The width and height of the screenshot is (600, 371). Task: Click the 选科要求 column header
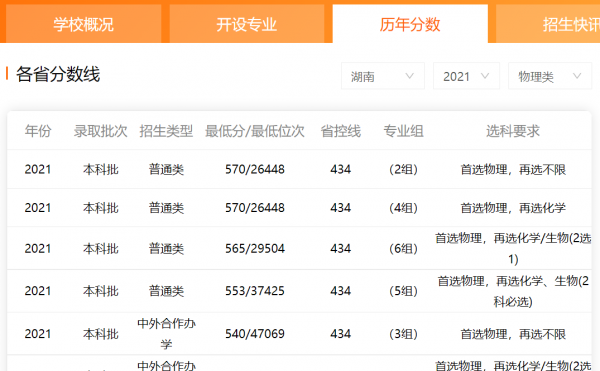click(513, 131)
